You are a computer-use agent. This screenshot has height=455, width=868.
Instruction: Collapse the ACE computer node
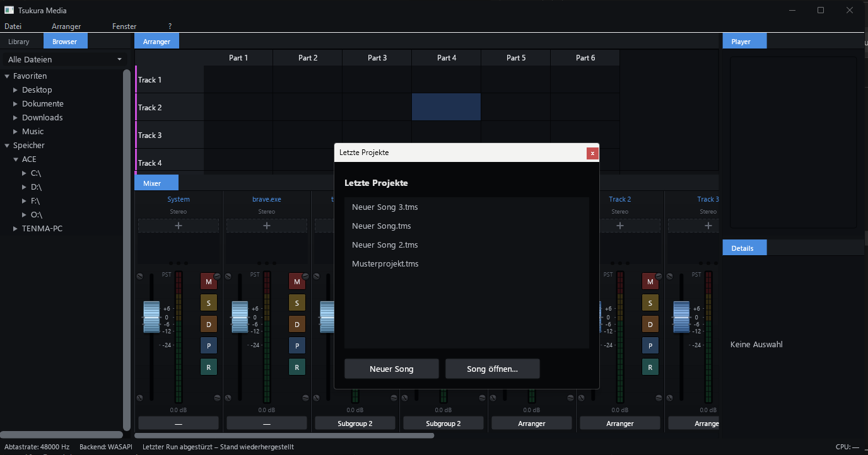tap(16, 159)
